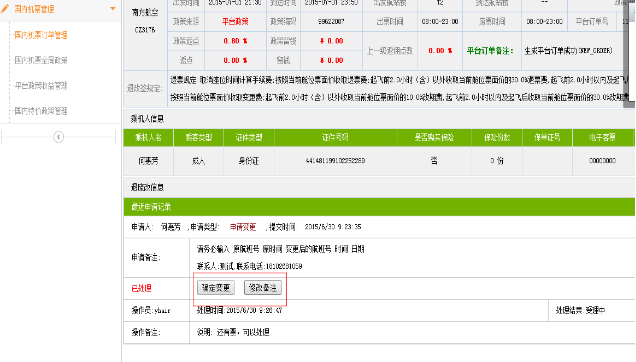Collapse the sidebar with the circled arrow icon
636x362 pixels.
point(58,137)
